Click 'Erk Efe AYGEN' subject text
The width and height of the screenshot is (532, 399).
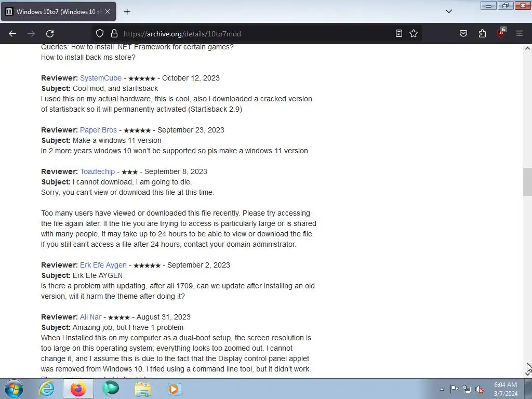click(x=98, y=275)
